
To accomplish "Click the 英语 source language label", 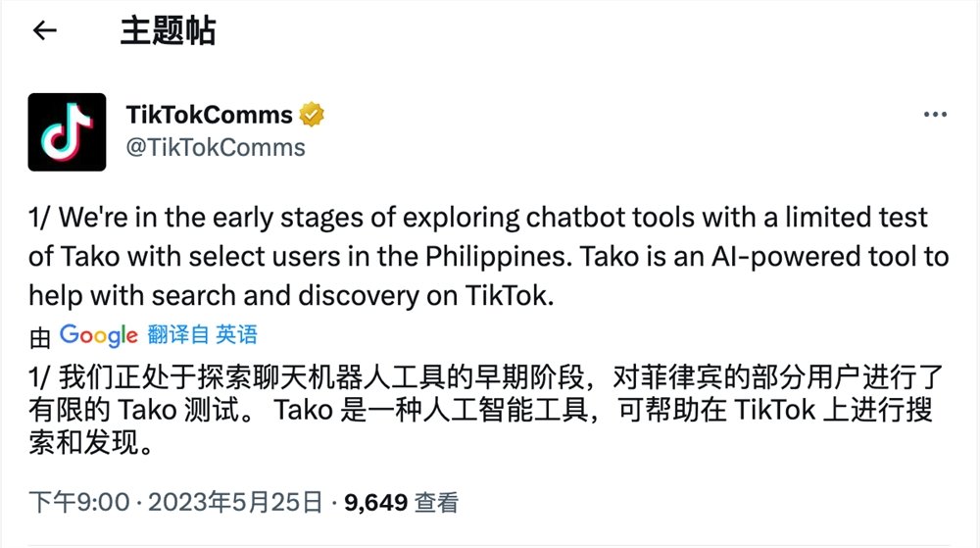I will click(x=237, y=335).
